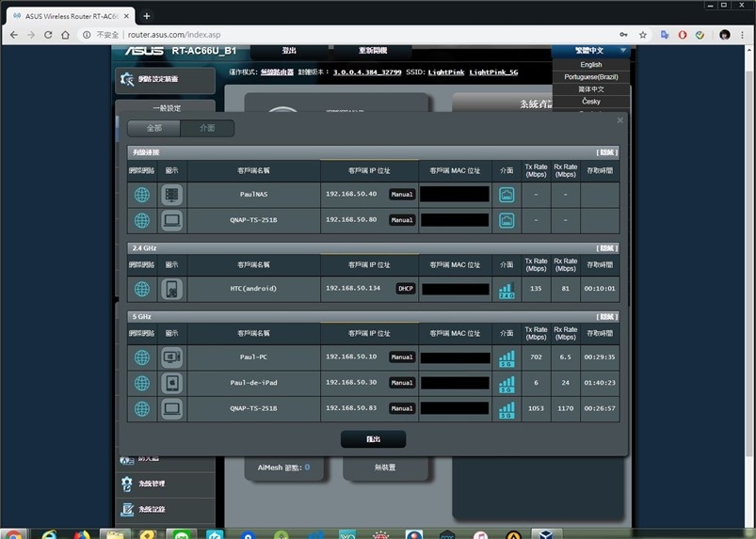Click the 5G signal icon for 192.168.50.83

[507, 410]
